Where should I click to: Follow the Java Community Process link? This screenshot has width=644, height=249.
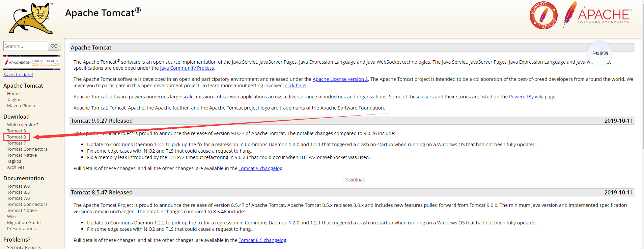click(x=187, y=68)
